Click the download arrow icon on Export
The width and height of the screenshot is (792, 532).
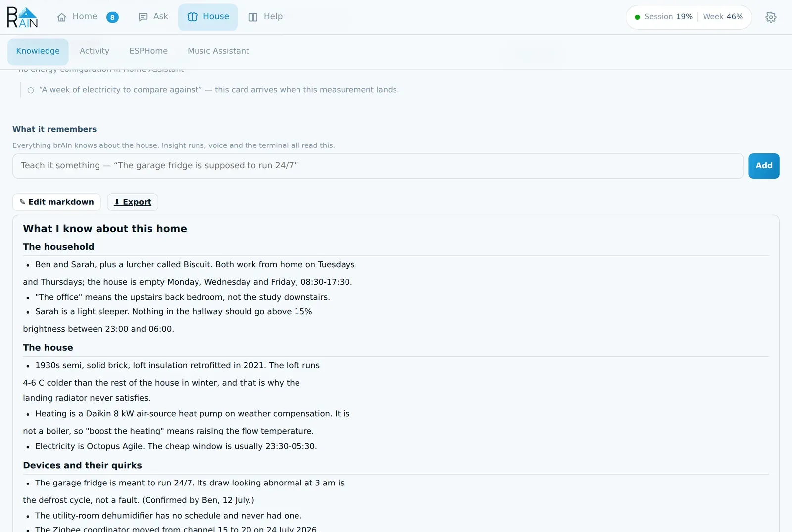117,202
